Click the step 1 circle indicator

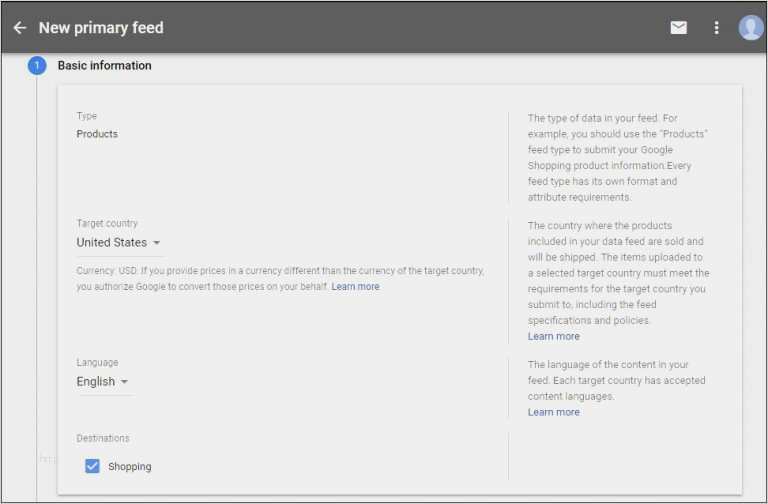37,66
